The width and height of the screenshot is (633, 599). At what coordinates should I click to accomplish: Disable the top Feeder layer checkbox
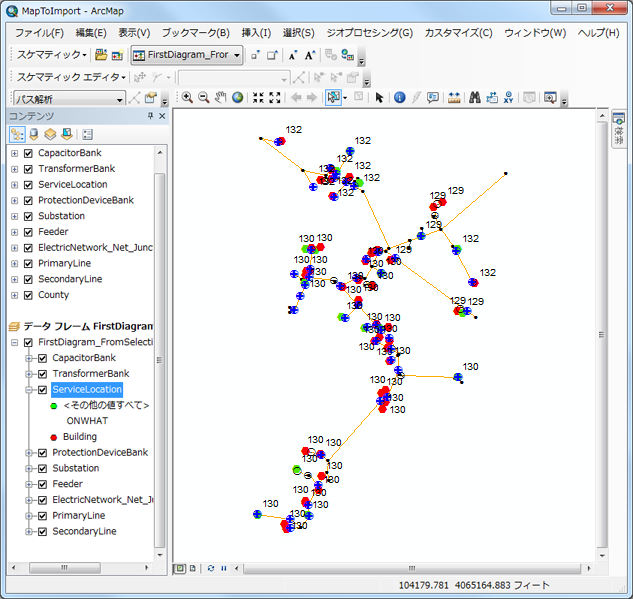tap(28, 232)
